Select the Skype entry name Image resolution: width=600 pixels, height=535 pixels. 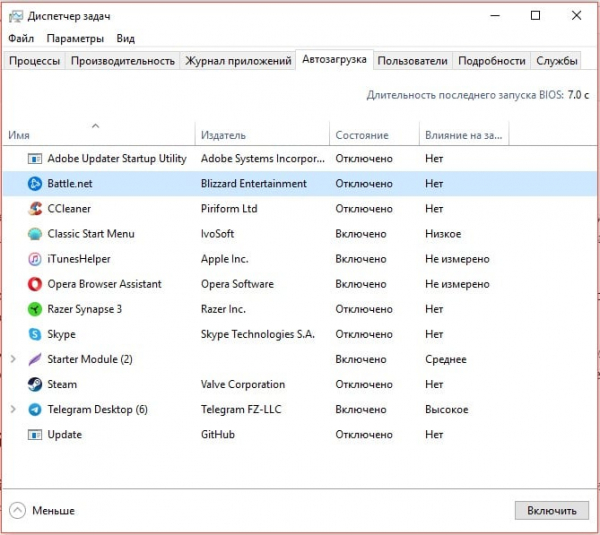[x=61, y=334]
